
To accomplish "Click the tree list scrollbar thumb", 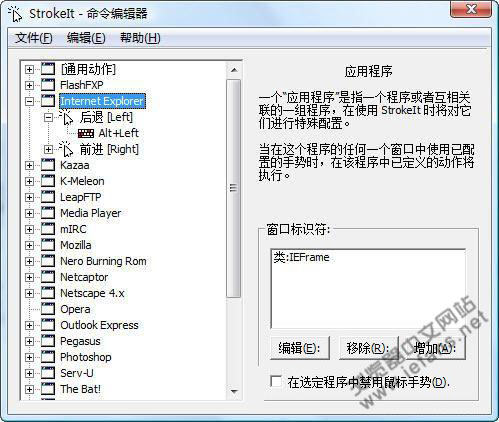I will click(234, 188).
